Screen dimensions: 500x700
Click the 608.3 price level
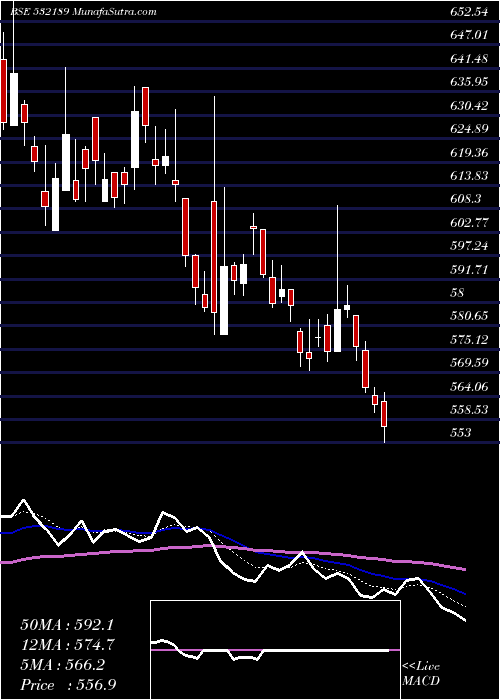pyautogui.click(x=466, y=199)
